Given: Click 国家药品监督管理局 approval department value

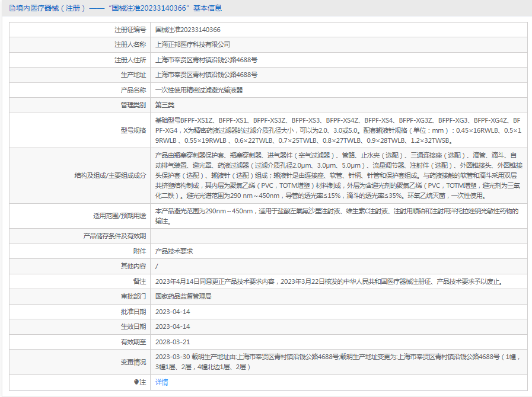Looking at the screenshot, I should 183,296.
